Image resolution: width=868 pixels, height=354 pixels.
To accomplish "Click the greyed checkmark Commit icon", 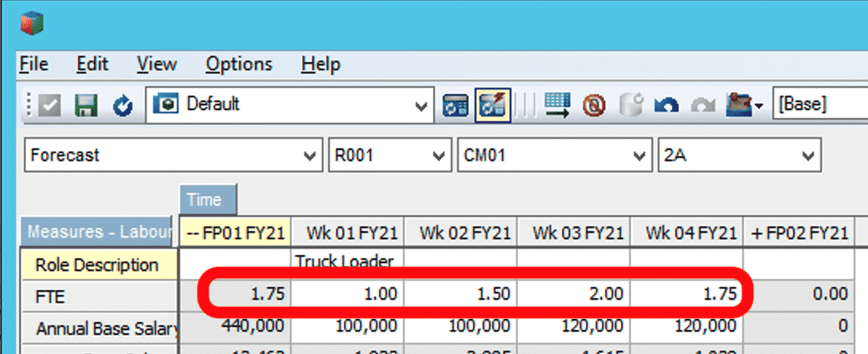I will coord(51,104).
